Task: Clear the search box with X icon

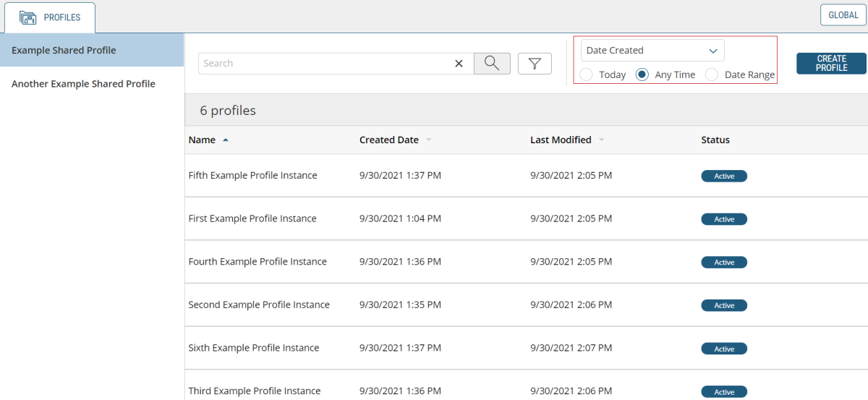Action: coord(459,64)
